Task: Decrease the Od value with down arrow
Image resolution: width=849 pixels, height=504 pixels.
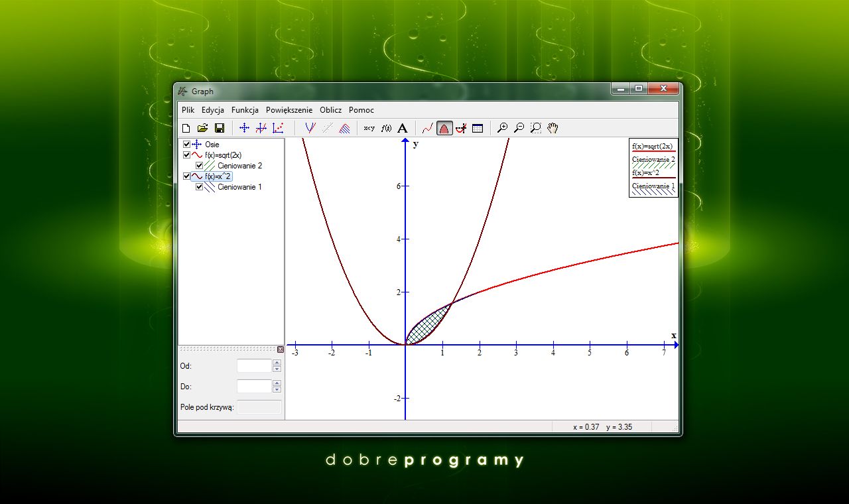Action: tap(277, 369)
